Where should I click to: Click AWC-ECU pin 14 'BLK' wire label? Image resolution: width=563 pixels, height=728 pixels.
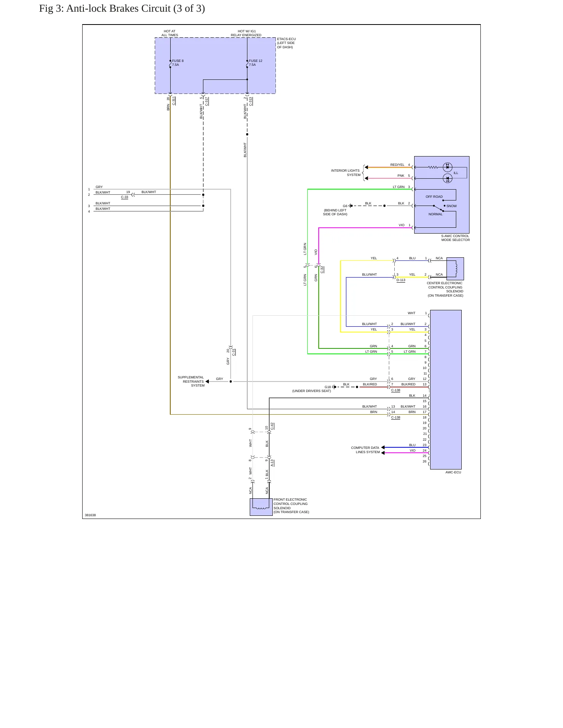[x=412, y=396]
